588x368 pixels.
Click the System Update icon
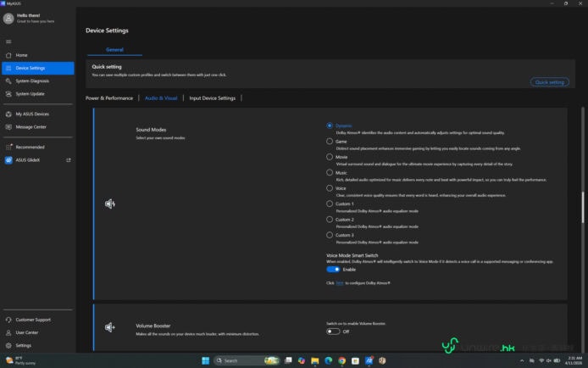click(x=8, y=94)
